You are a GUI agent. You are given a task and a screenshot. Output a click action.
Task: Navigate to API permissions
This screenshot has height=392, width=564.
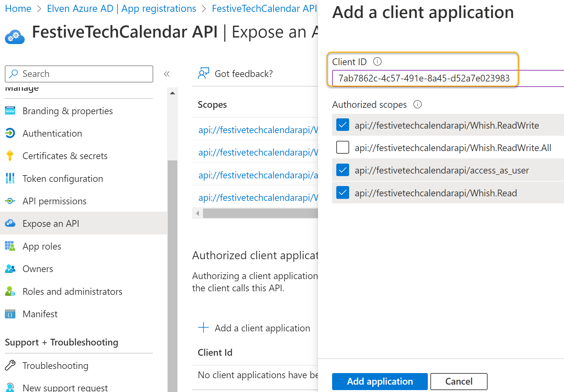click(84, 201)
